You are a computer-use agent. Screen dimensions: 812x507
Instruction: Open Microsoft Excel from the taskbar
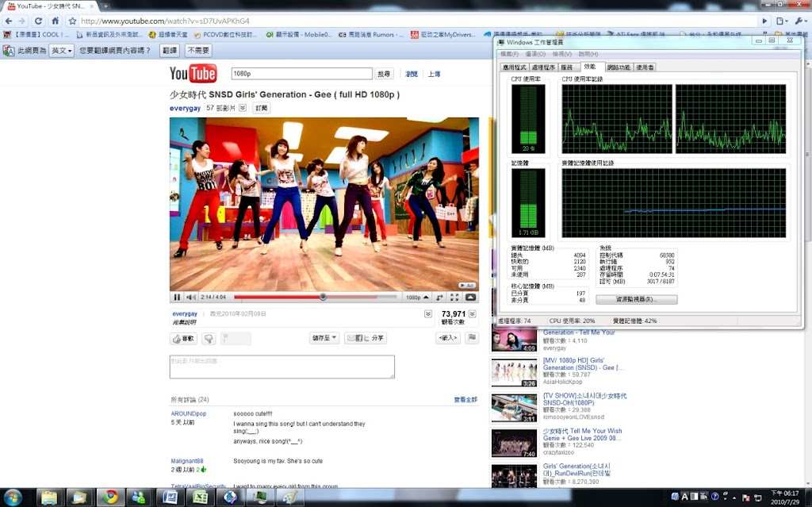coord(200,497)
